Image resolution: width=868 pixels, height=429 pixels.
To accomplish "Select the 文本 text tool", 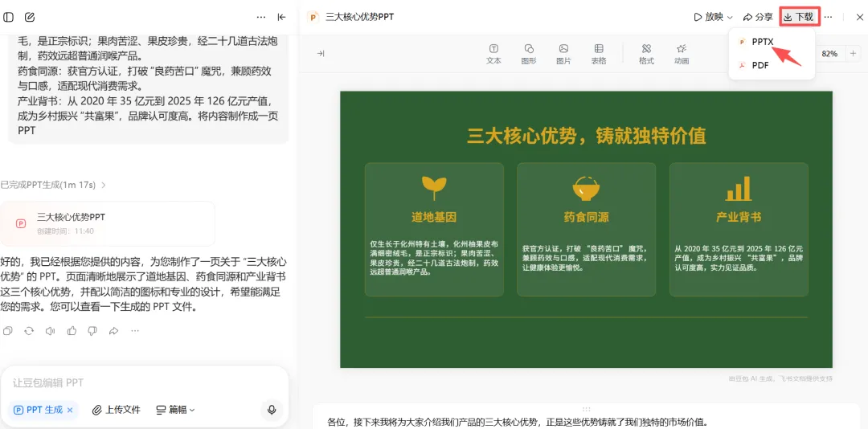I will pos(493,55).
